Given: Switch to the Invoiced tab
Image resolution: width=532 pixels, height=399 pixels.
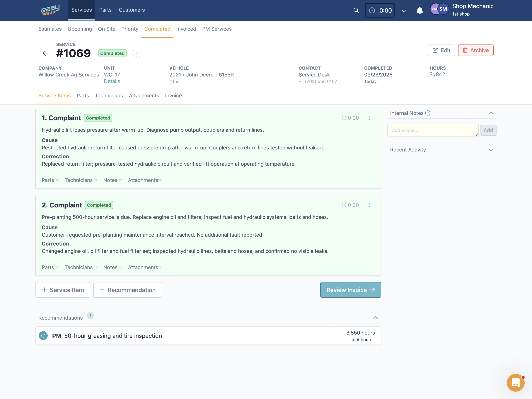Looking at the screenshot, I should tap(186, 29).
